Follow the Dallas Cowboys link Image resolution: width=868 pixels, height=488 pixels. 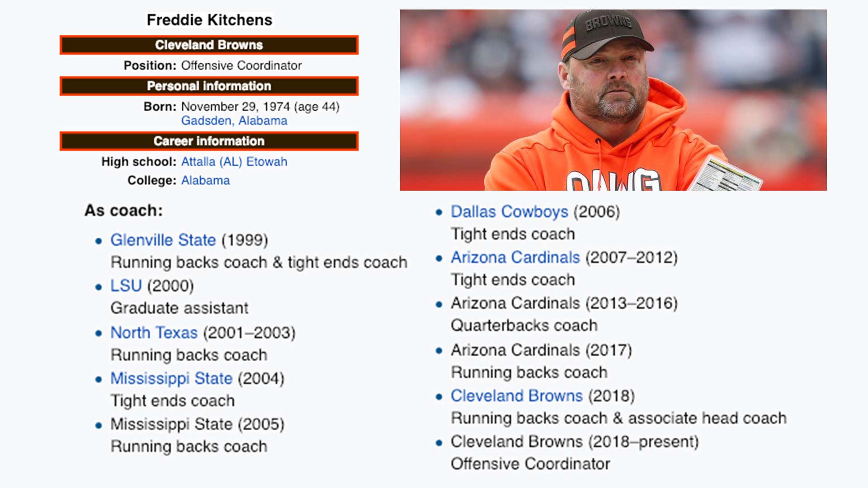click(509, 211)
